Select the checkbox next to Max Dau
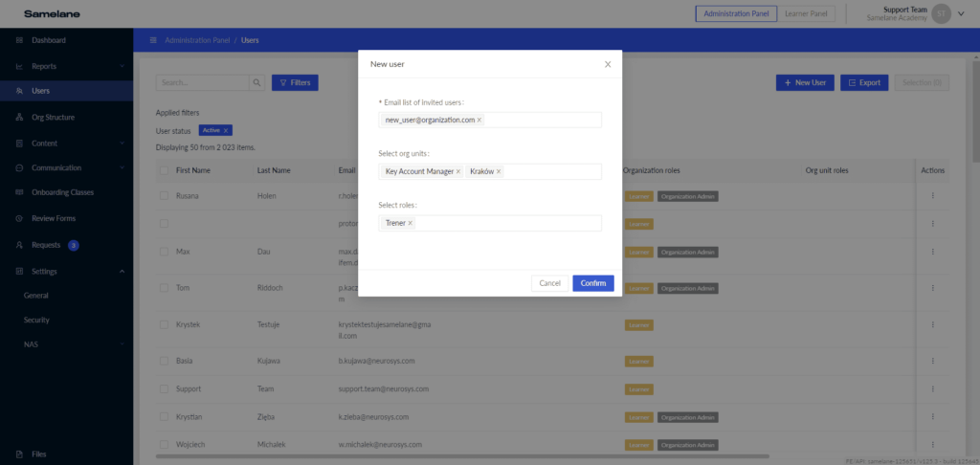Screen dimensions: 980x465 (164, 253)
